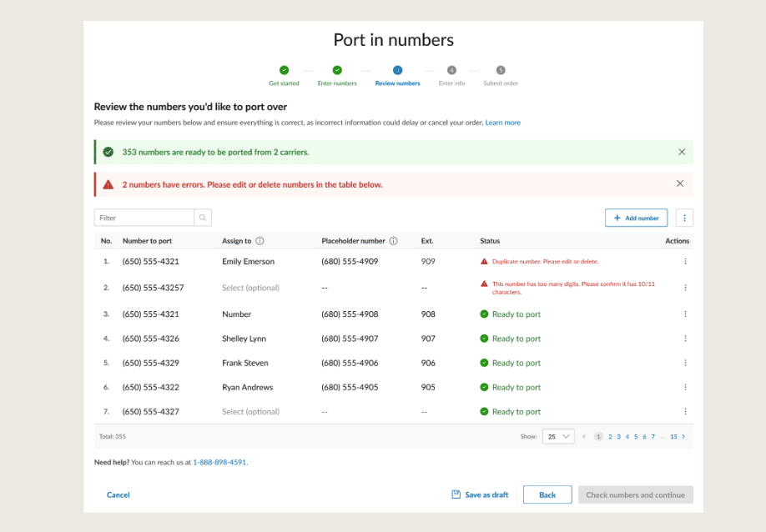
Task: Open Assign to selector in row 7
Action: [250, 411]
